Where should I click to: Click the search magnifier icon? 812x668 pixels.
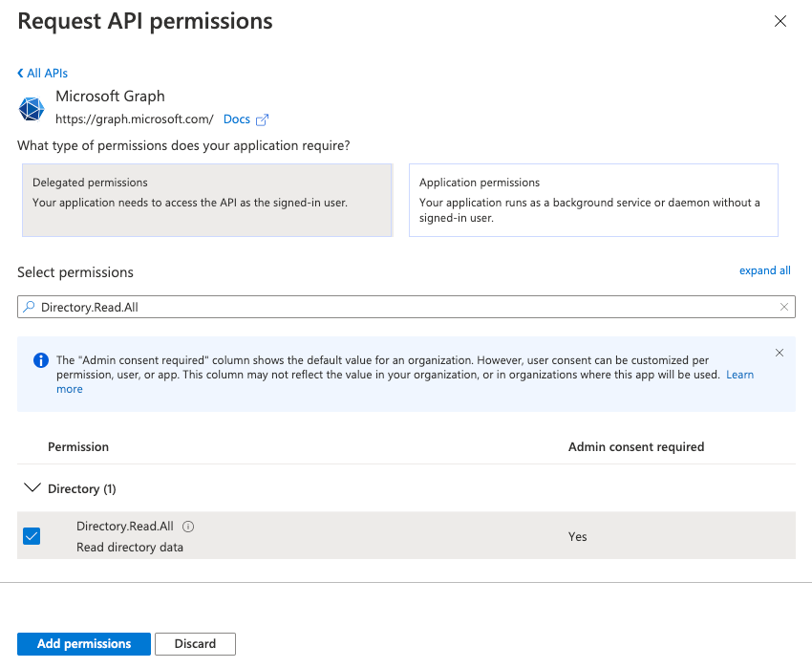31,307
